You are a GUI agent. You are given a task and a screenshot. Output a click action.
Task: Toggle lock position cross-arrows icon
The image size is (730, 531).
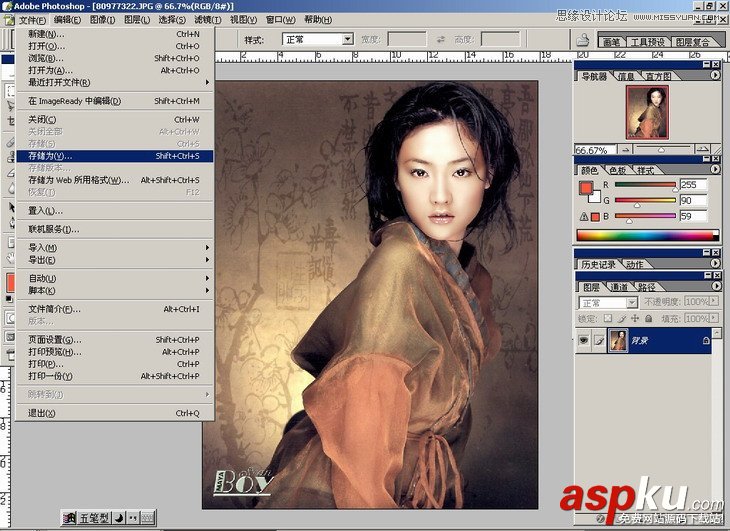click(x=635, y=319)
